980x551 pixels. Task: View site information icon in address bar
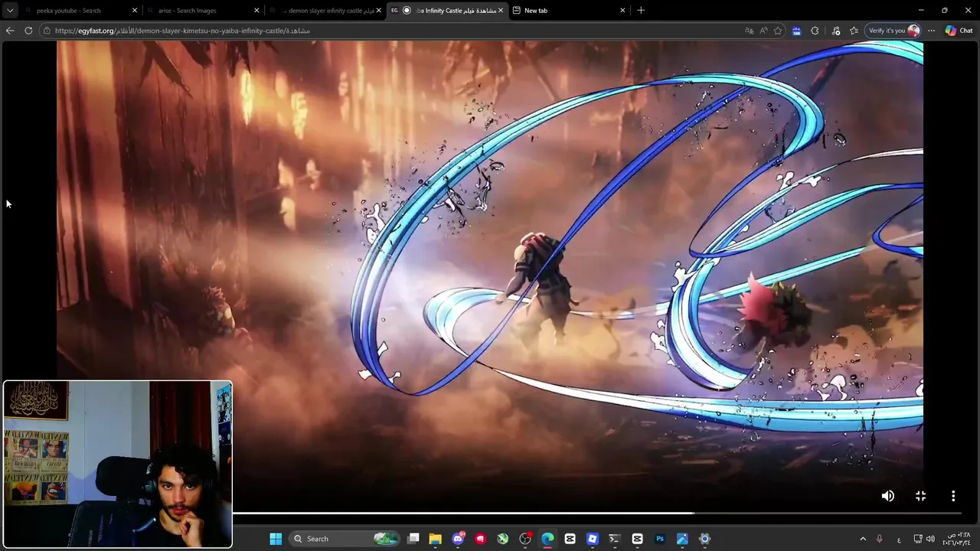[47, 31]
